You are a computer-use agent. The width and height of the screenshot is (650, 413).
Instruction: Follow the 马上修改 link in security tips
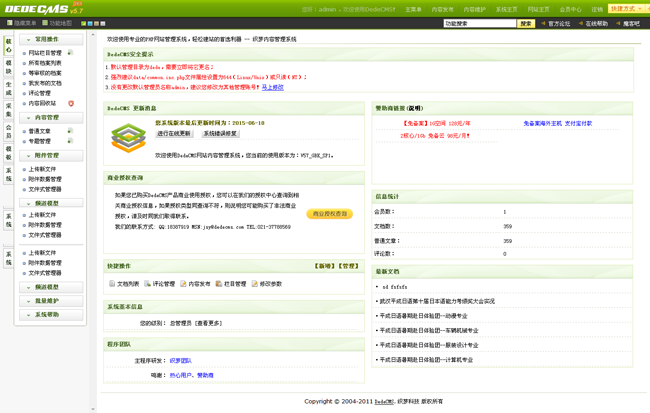point(272,88)
